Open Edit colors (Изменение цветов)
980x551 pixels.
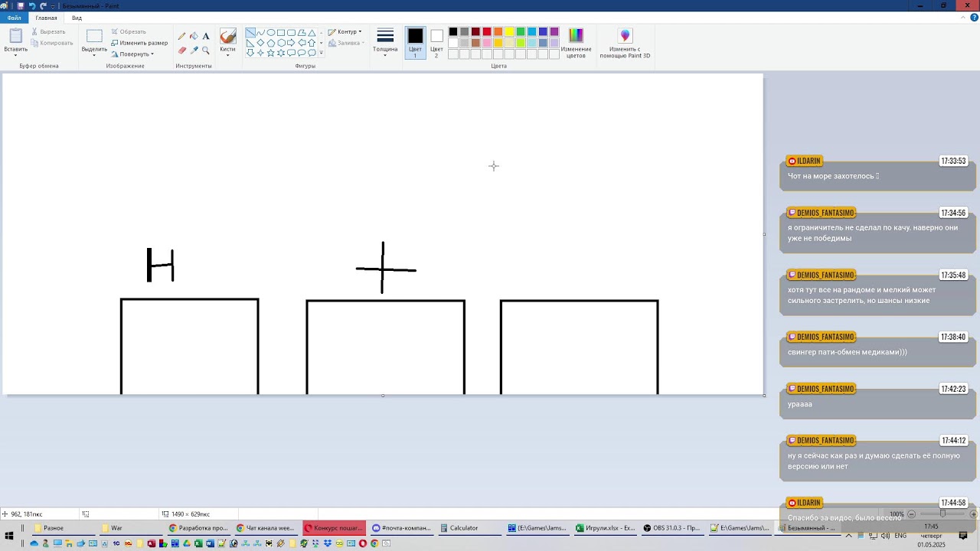[x=576, y=44]
